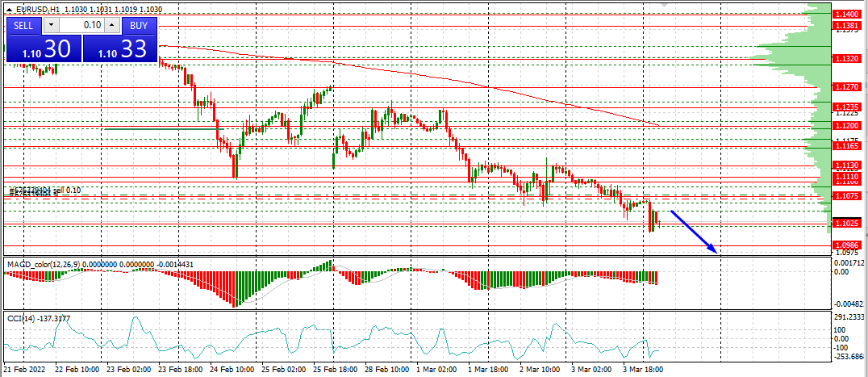Screen dimensions: 868x377
Task: Click the 1.1235 price level label
Action: coord(846,107)
